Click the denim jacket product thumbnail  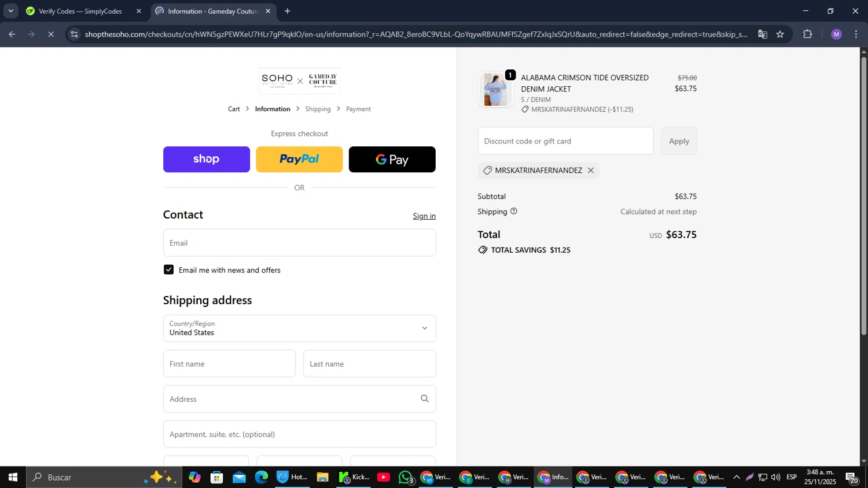(495, 90)
